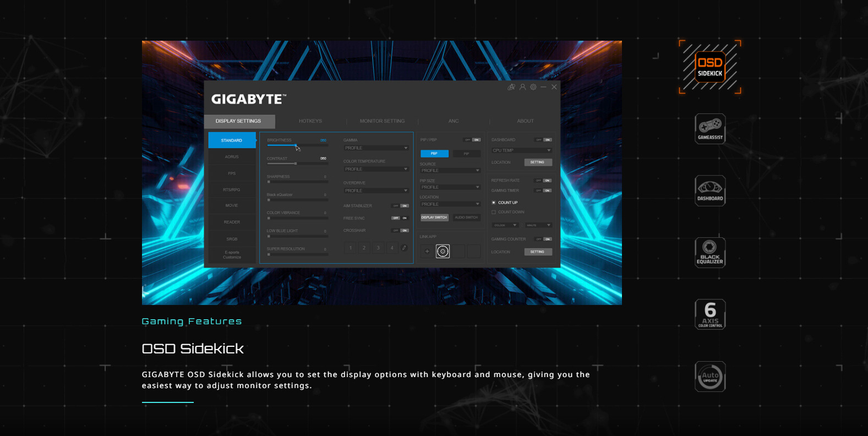Viewport: 868px width, 436px height.
Task: Toggle the Dashboard switch
Action: tap(543, 140)
